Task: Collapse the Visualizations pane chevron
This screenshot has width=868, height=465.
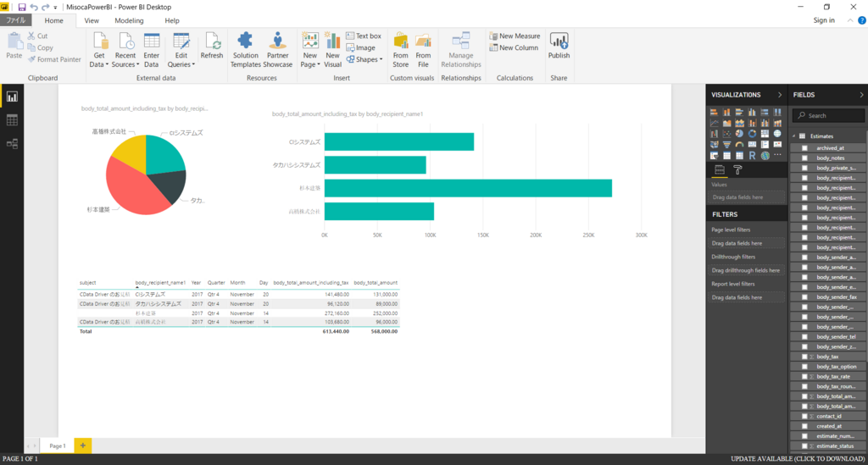Action: [x=780, y=95]
